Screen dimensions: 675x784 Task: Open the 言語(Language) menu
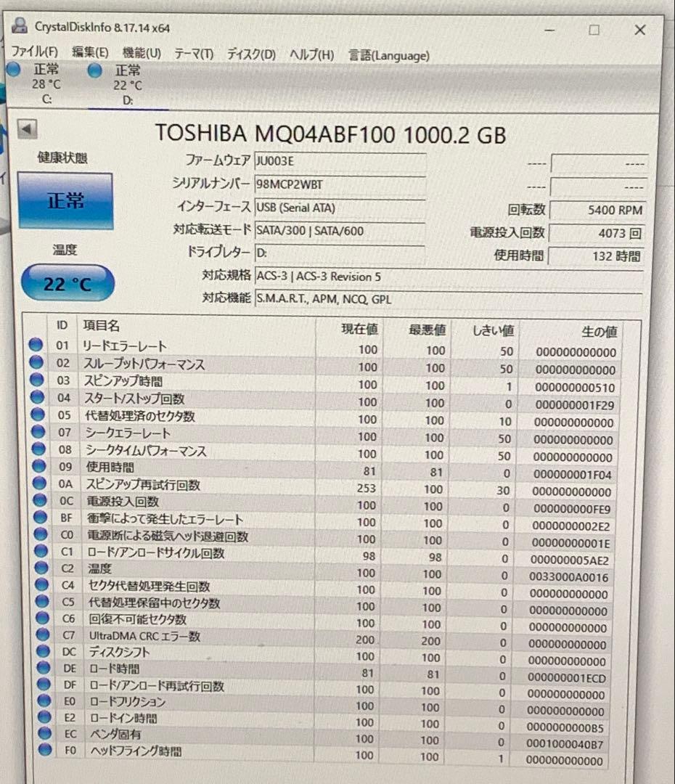(x=389, y=55)
